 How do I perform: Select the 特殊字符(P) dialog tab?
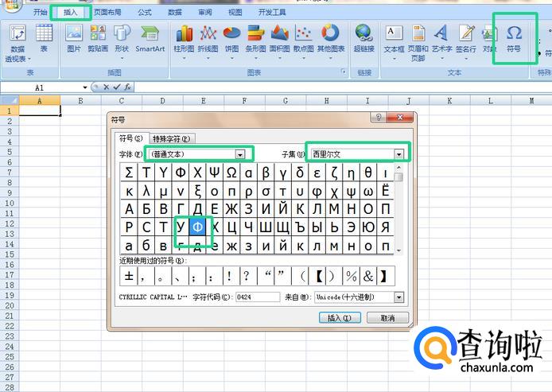(x=171, y=139)
